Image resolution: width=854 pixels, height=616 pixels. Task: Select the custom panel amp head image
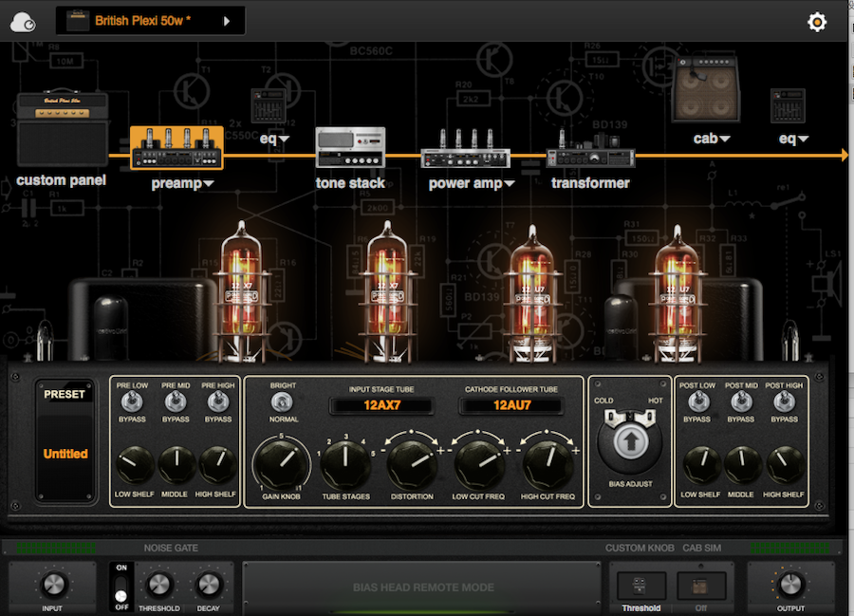[62, 129]
